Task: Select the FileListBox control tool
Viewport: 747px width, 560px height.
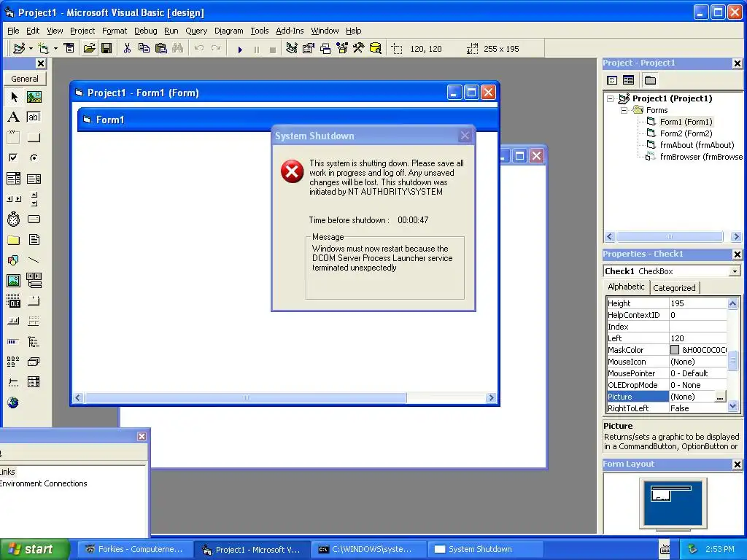Action: 34,239
